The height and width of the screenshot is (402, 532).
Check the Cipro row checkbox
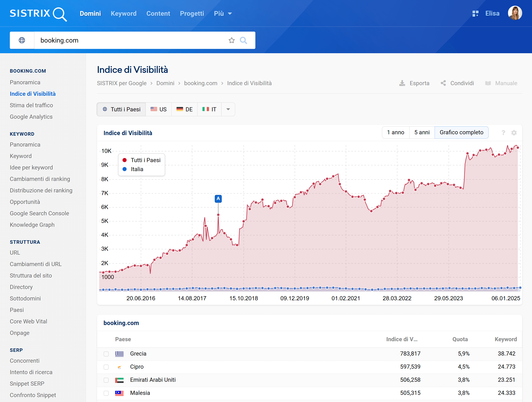(x=106, y=367)
